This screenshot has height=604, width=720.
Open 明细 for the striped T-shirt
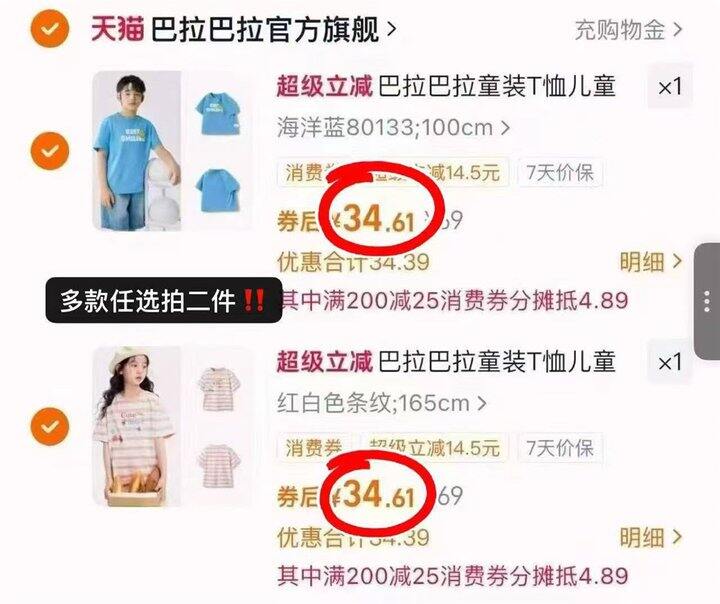(651, 536)
